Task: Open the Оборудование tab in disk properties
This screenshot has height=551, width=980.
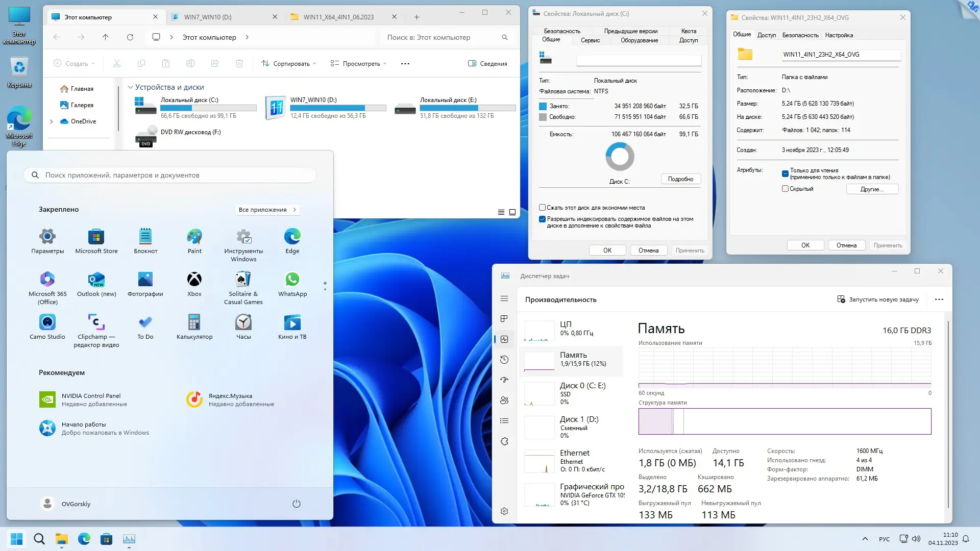Action: 639,40
